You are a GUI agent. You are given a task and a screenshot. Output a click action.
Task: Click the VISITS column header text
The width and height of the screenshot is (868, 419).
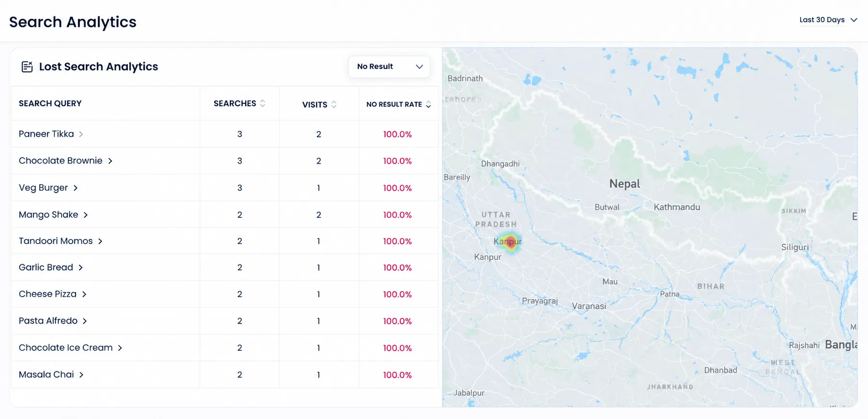coord(315,104)
